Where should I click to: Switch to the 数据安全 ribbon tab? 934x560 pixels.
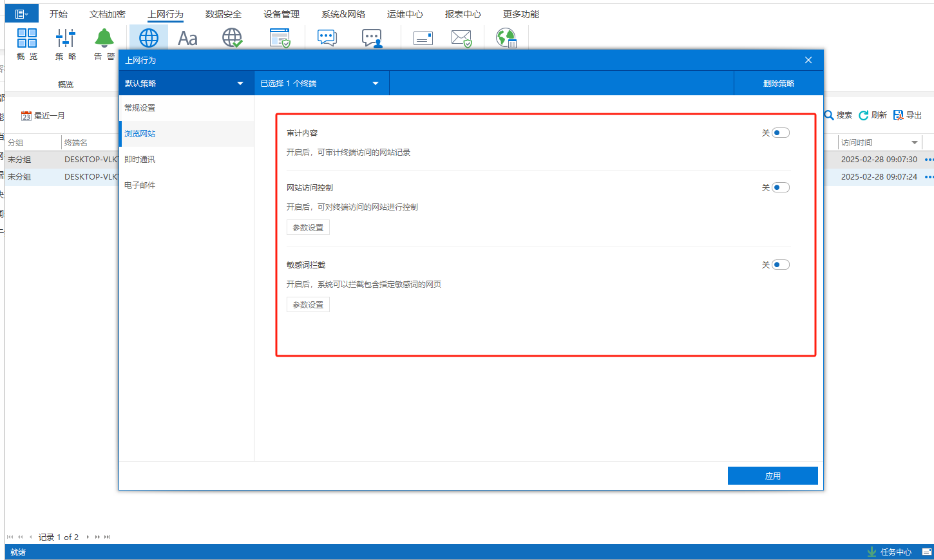click(224, 14)
